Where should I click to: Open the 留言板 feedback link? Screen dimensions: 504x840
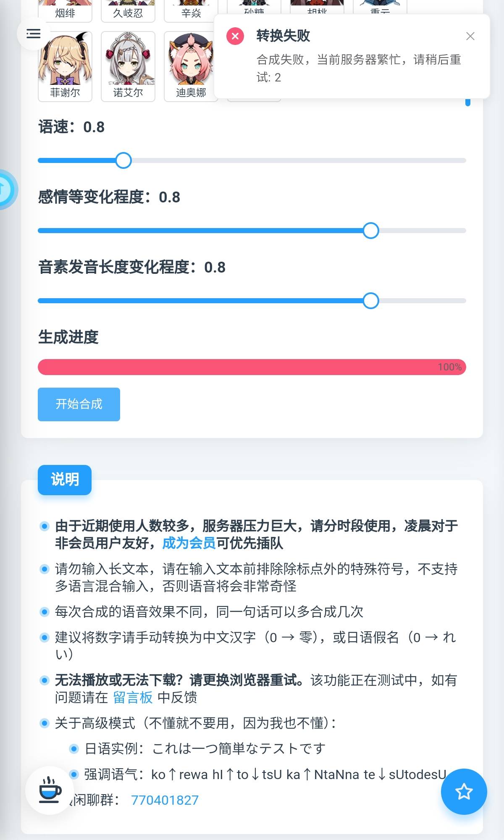(133, 698)
